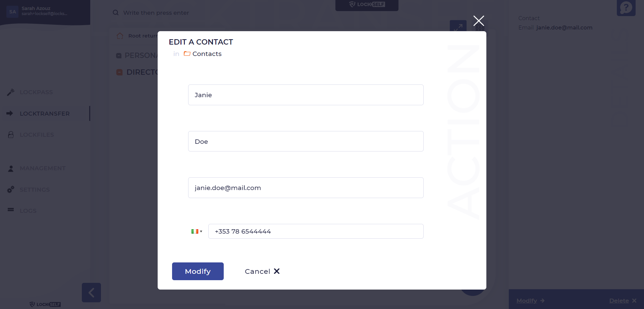This screenshot has height=309, width=644.
Task: Collapse the PERSONAL section toggle
Action: click(x=119, y=56)
